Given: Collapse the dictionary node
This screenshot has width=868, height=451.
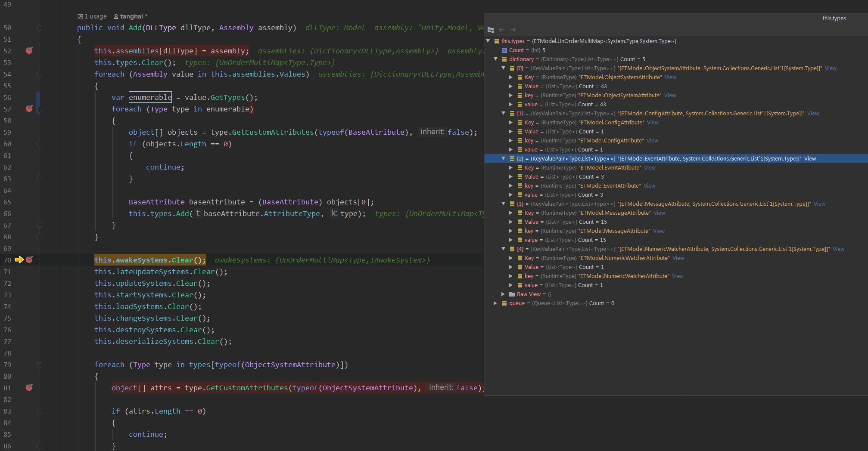Looking at the screenshot, I should tap(495, 59).
